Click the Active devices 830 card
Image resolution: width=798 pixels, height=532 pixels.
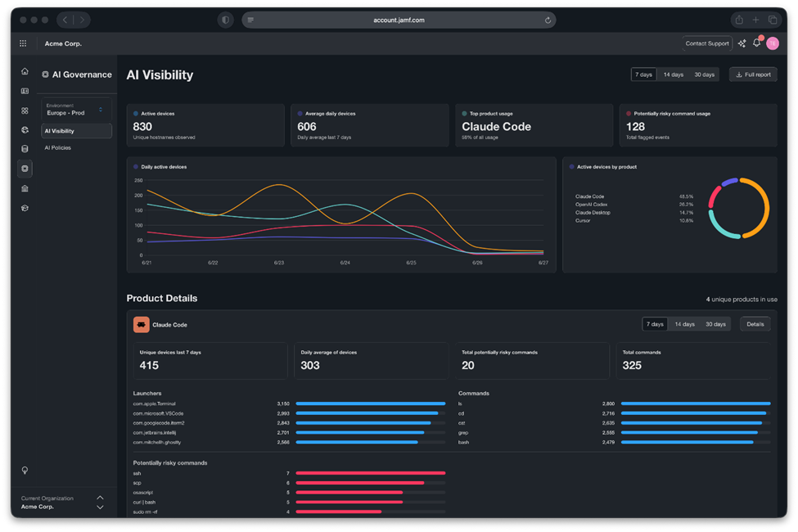click(x=205, y=125)
